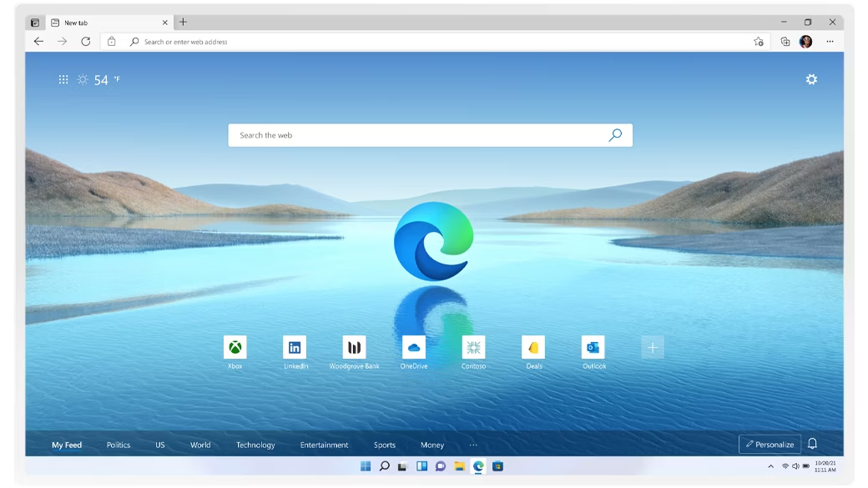Open page settings gear icon
This screenshot has width=868, height=488.
click(x=811, y=79)
